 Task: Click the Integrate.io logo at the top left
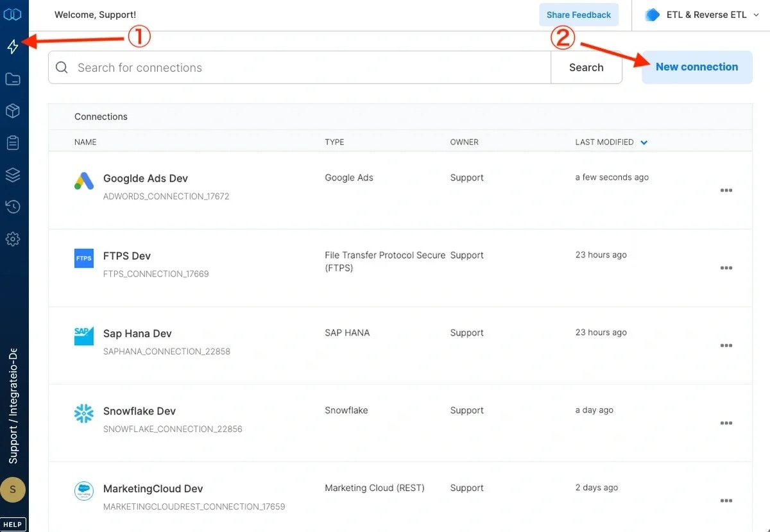[x=13, y=14]
